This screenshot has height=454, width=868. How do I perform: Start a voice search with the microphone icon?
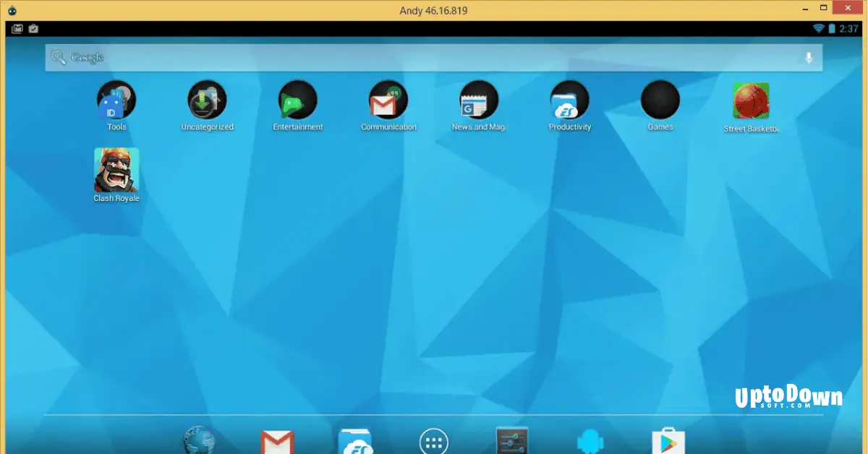(x=808, y=57)
